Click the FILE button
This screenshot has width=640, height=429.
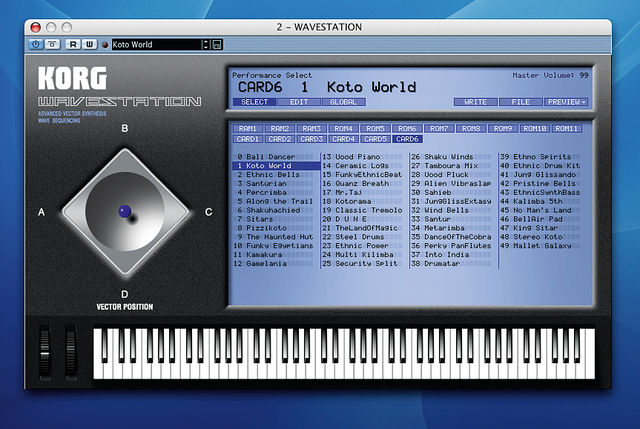520,102
